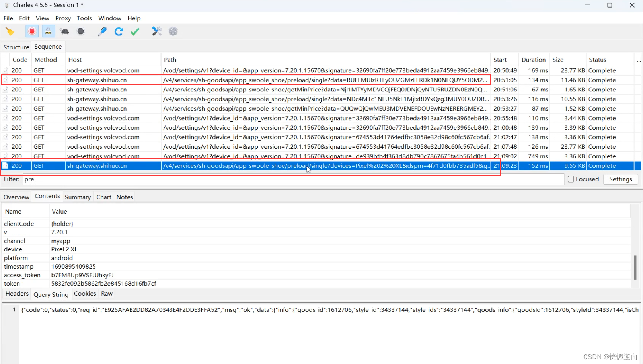The image size is (643, 364).
Task: Click the query string vertical scrollbar
Action: point(635,267)
